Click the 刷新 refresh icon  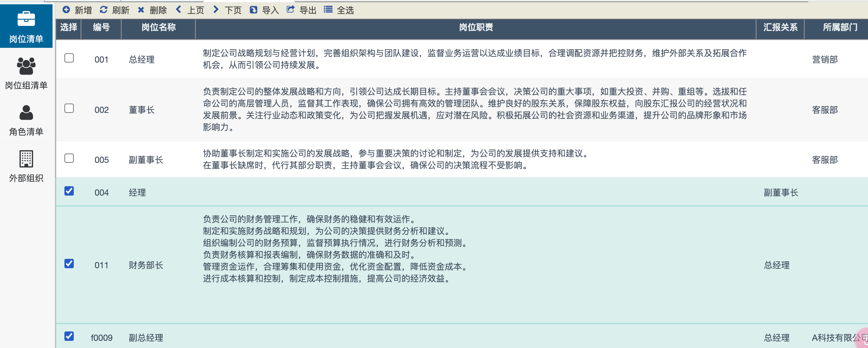pos(104,10)
